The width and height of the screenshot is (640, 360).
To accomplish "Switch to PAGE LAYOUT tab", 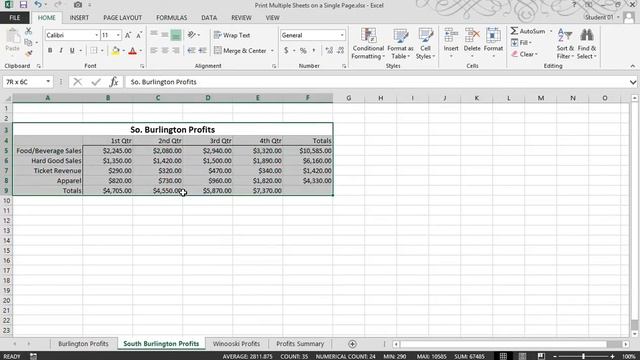I will (122, 18).
